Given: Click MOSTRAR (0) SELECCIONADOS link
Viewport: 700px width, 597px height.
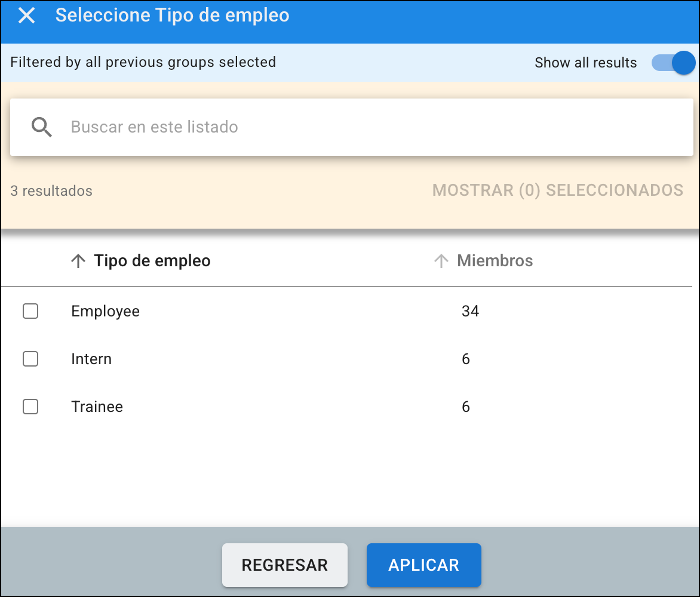Looking at the screenshot, I should pos(558,190).
